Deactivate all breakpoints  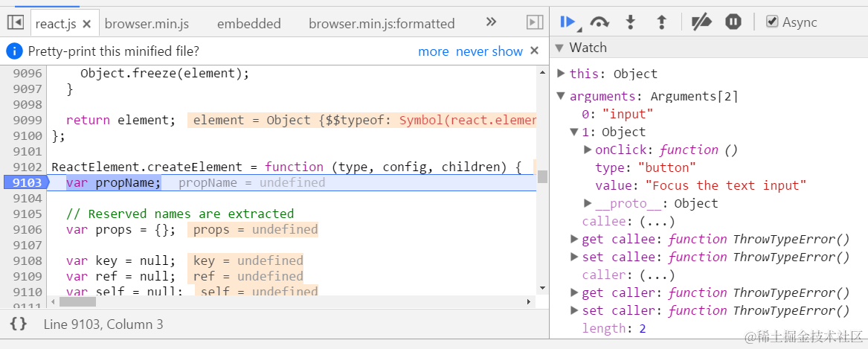pos(701,22)
